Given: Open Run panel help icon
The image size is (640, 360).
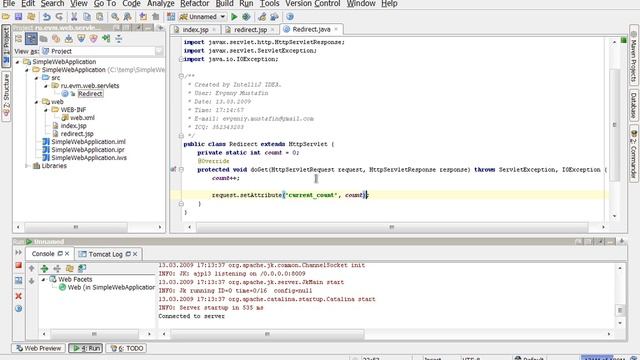Looking at the screenshot, I should click(x=18, y=309).
